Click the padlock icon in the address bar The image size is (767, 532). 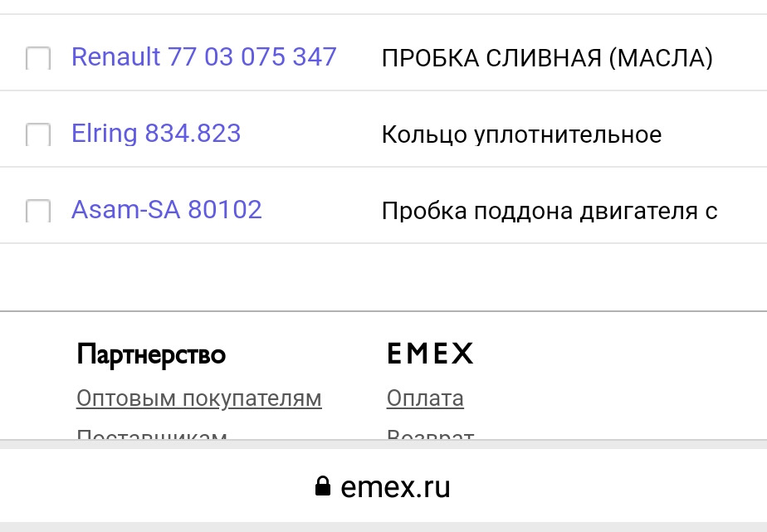324,486
